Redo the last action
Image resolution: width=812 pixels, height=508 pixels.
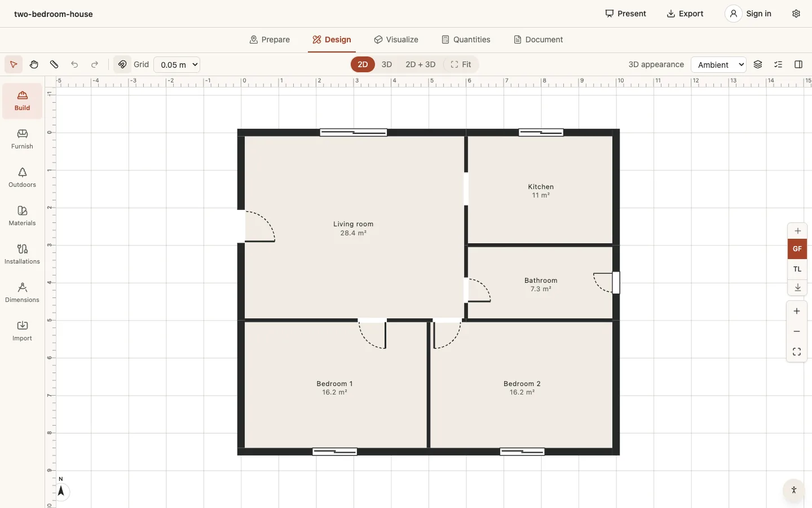pos(95,64)
